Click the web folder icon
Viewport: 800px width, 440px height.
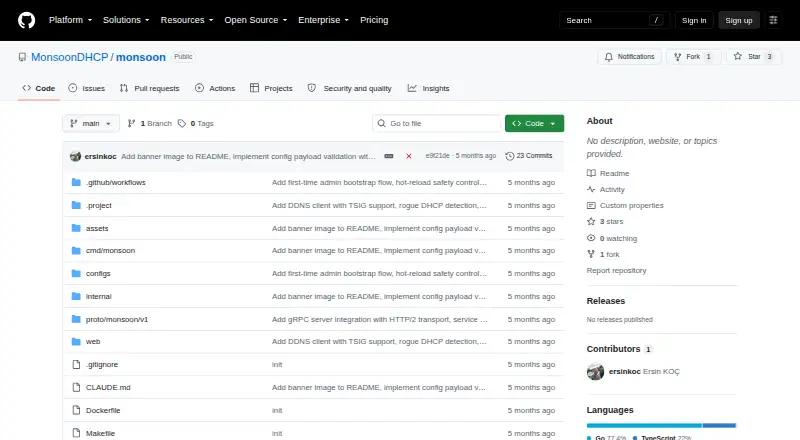[x=76, y=341]
